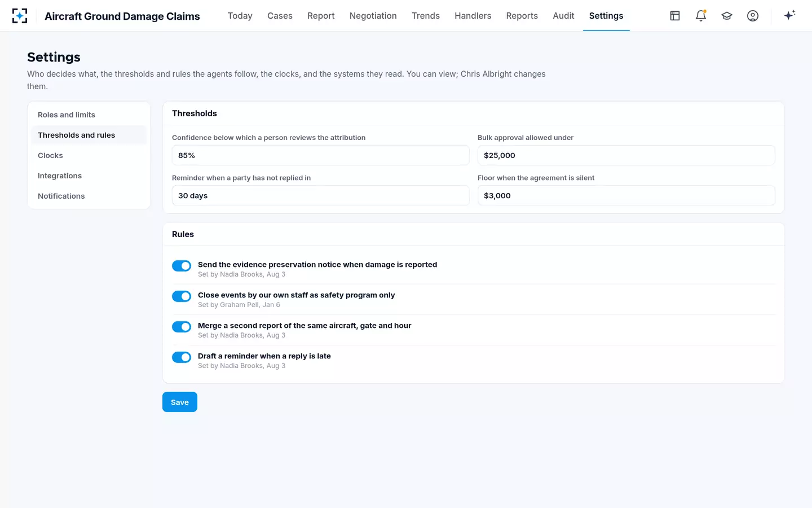The image size is (812, 508).
Task: Go to the Today tab
Action: [x=240, y=16]
